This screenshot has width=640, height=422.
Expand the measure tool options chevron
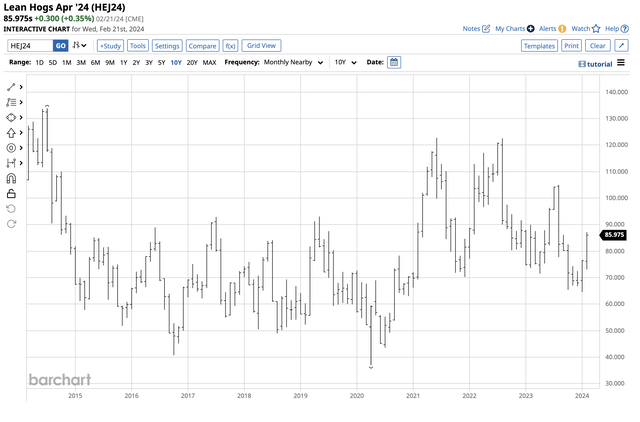pyautogui.click(x=21, y=163)
